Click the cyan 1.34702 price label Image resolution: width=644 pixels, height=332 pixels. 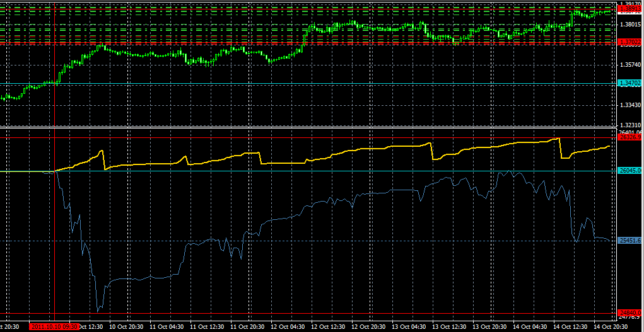631,83
